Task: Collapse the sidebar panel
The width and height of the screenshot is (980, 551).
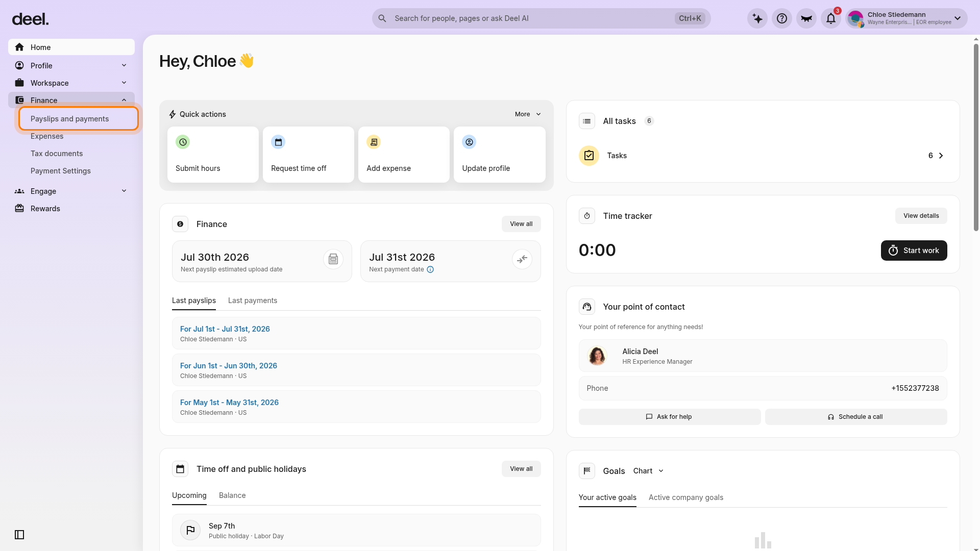Action: coord(19,535)
